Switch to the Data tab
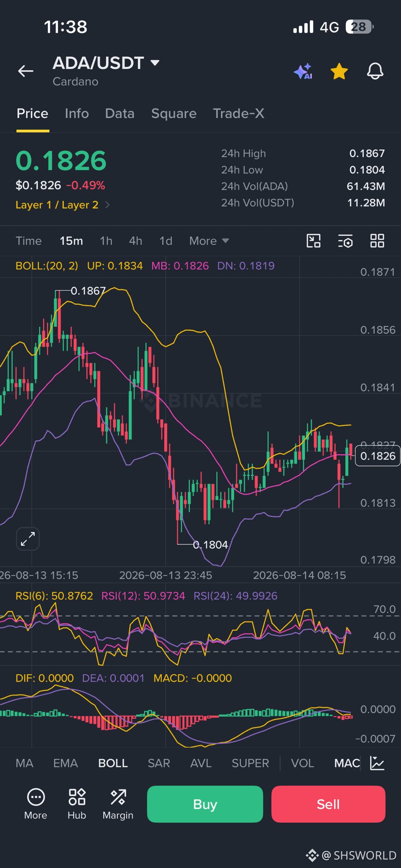 [120, 113]
